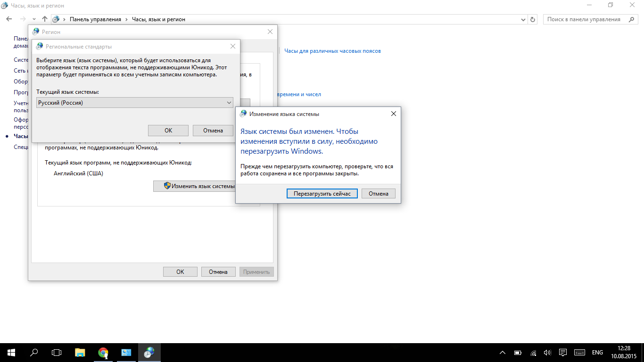Click the Перезагрузить сейчас button
This screenshot has width=644, height=362.
tap(322, 194)
